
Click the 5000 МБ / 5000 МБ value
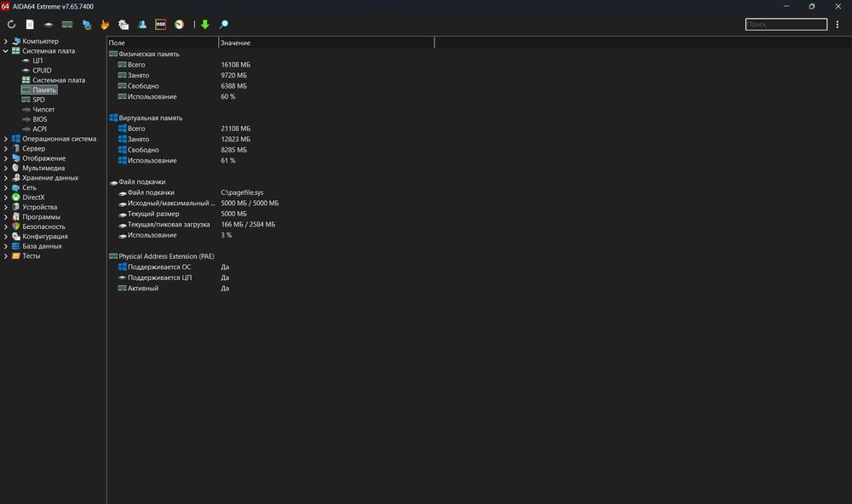click(250, 203)
